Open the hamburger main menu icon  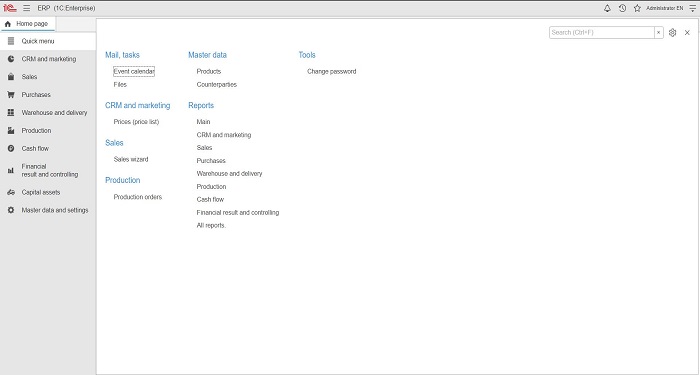tap(27, 8)
